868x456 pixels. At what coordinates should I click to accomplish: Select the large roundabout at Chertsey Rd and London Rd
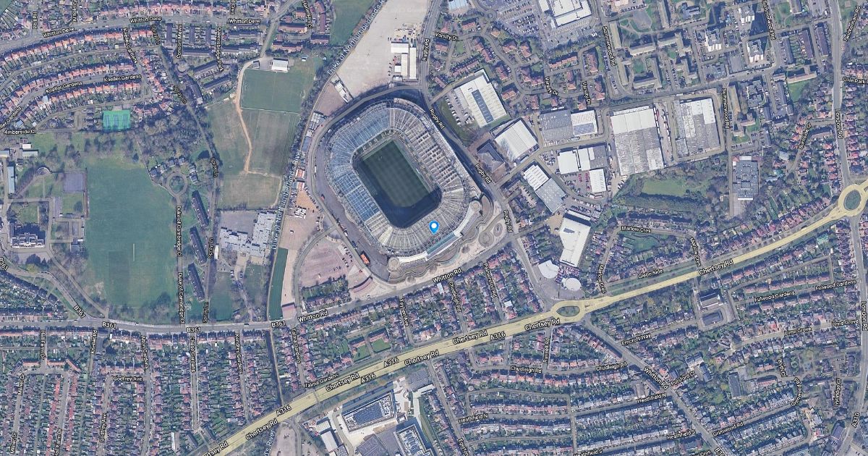(853, 198)
